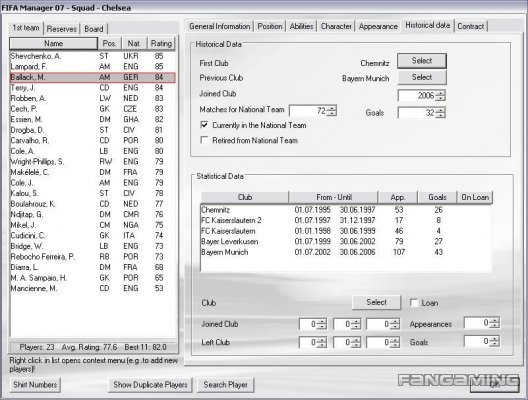
Task: Open the Abilities tab
Action: [x=301, y=26]
